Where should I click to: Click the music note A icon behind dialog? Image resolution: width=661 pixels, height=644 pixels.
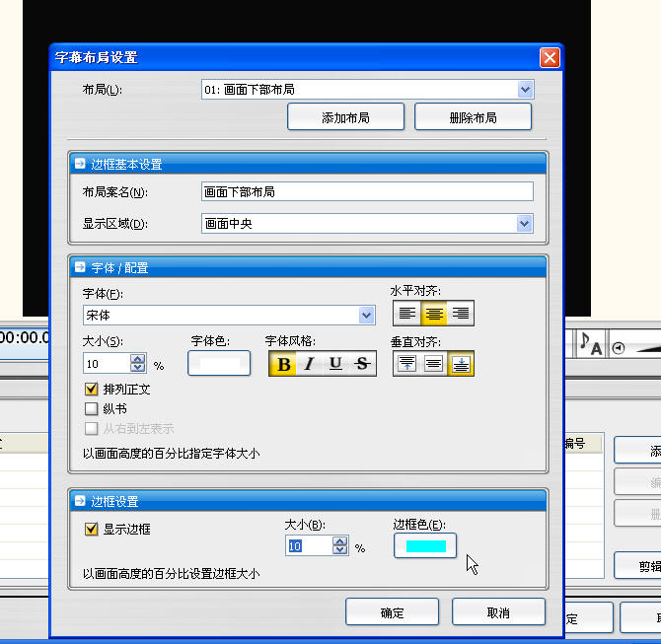pyautogui.click(x=591, y=344)
